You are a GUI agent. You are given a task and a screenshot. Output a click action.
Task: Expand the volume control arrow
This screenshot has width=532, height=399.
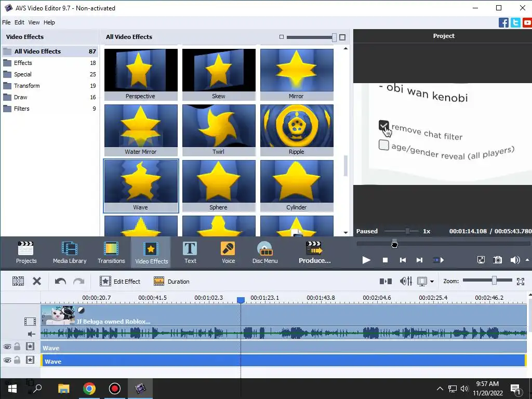[527, 260]
